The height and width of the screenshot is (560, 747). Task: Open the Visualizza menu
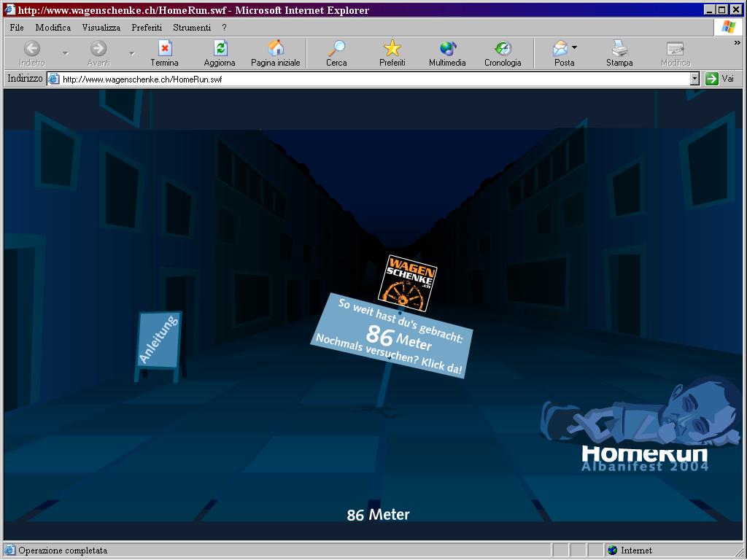pyautogui.click(x=101, y=28)
